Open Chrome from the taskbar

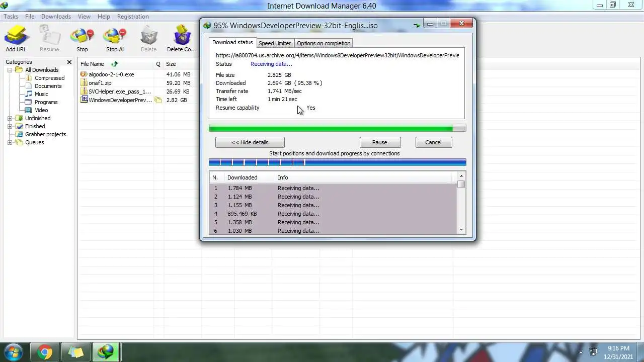[45, 352]
